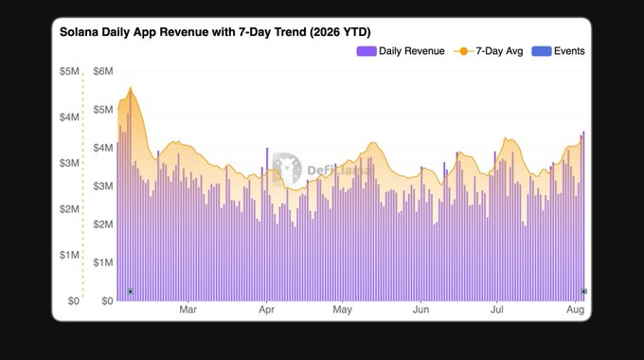The image size is (644, 360).
Task: Click the orange 7-Day Avg marker
Action: tap(463, 51)
